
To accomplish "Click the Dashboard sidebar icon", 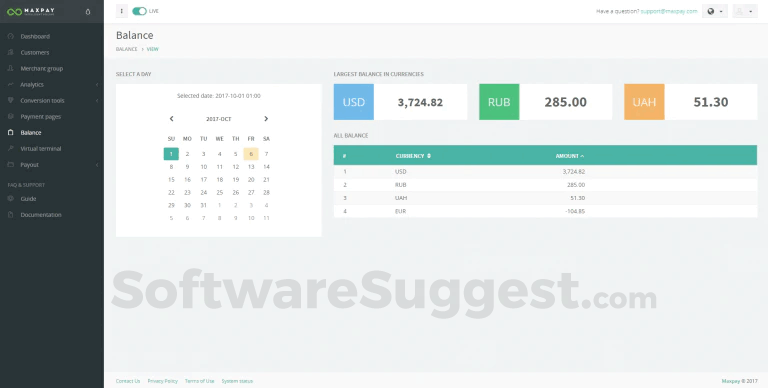I will [11, 36].
